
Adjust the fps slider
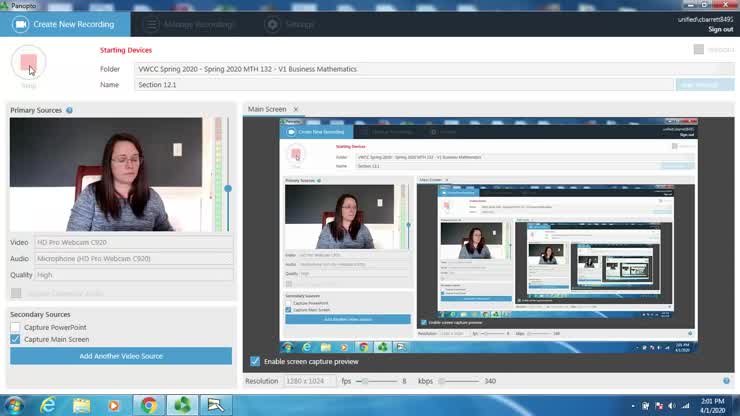click(x=366, y=381)
